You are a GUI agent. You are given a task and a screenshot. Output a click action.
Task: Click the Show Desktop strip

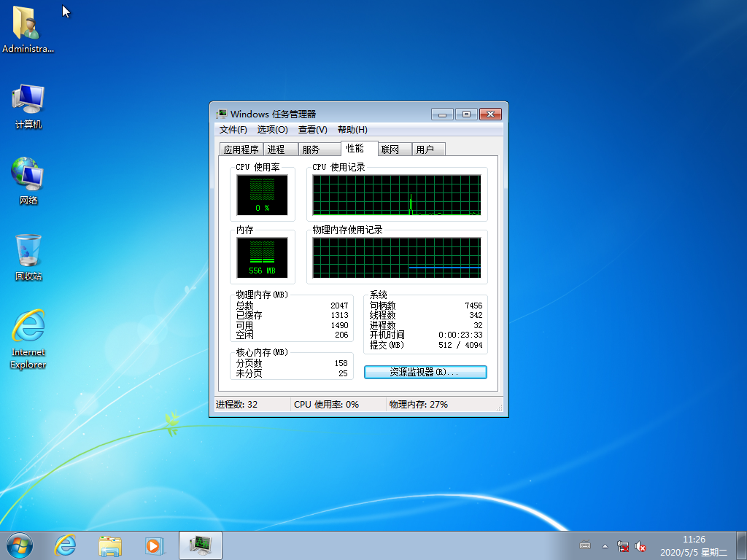coord(742,545)
